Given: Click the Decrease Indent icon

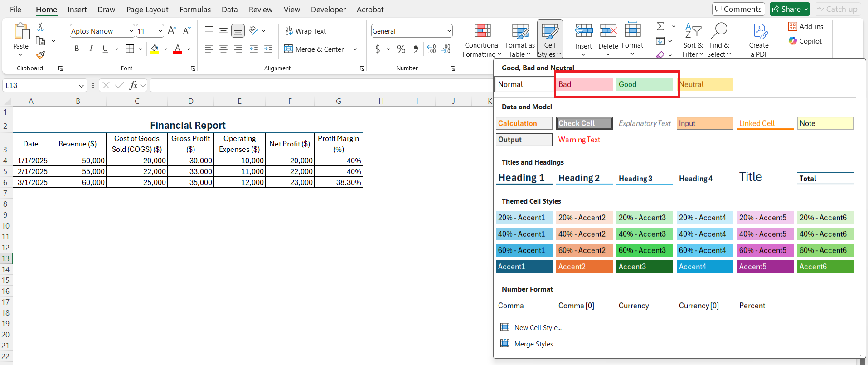Looking at the screenshot, I should [254, 49].
